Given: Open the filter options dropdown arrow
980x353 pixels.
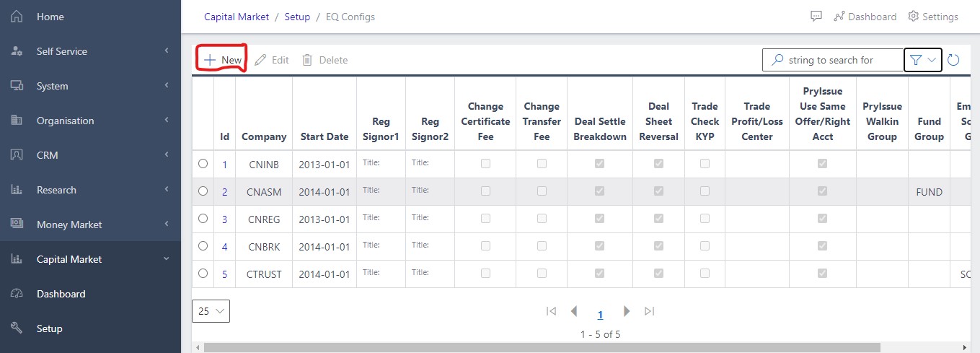Looking at the screenshot, I should [932, 60].
